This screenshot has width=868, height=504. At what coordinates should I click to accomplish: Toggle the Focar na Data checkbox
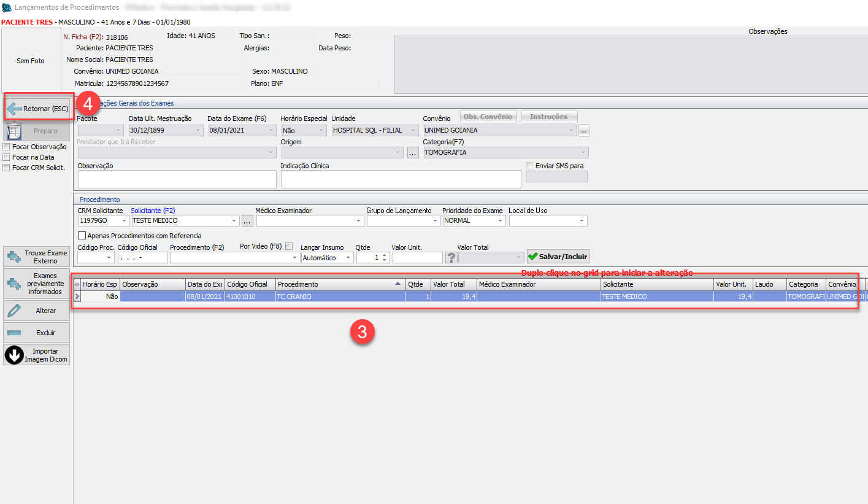coord(7,157)
